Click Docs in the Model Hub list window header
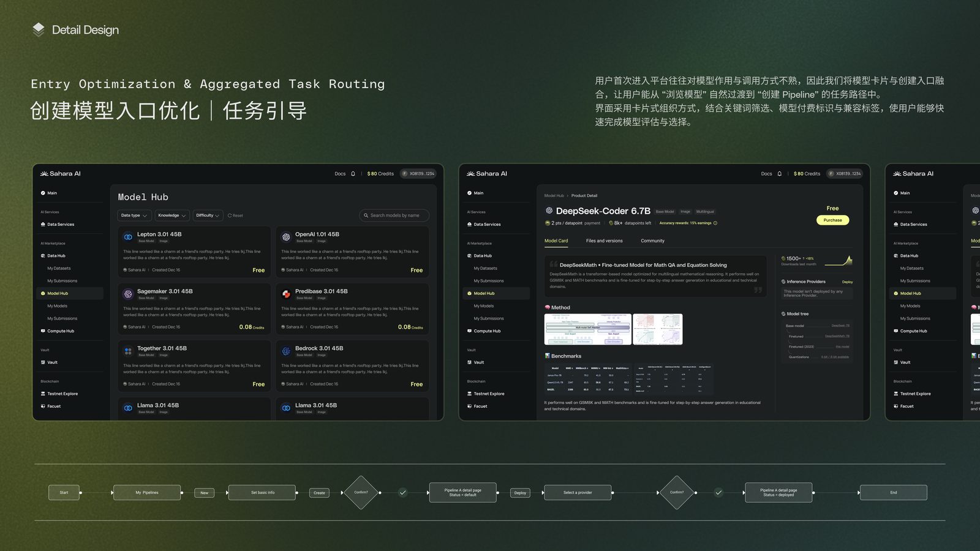The width and height of the screenshot is (980, 551). tap(340, 174)
